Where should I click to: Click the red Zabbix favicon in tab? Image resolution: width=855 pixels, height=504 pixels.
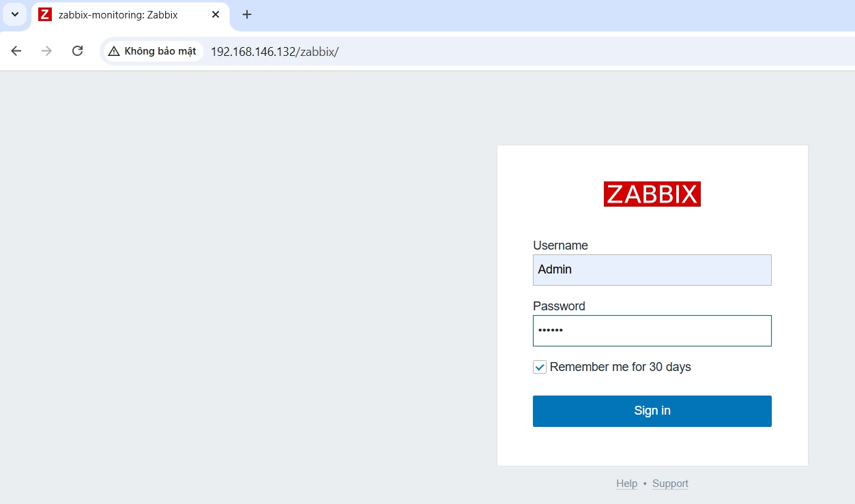[x=45, y=14]
